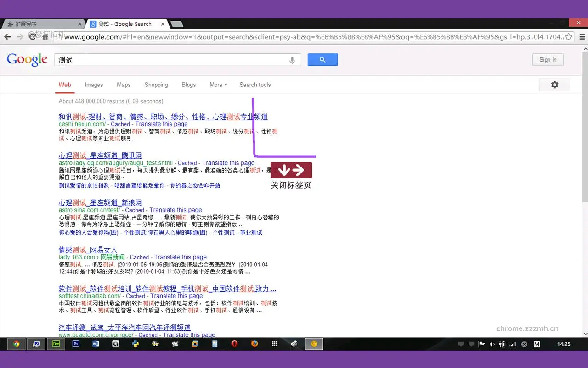Click the blue search button
This screenshot has width=588, height=368.
pos(322,60)
